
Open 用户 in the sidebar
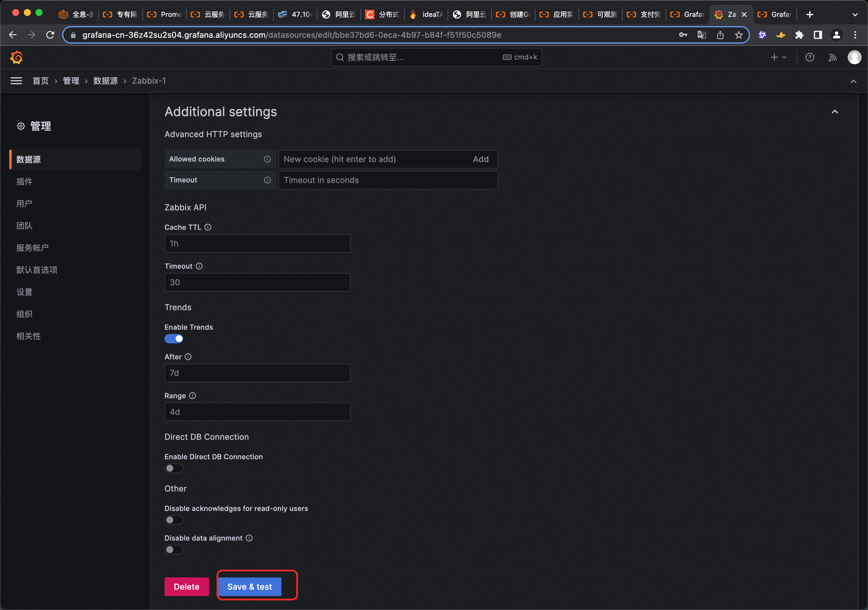coord(24,204)
